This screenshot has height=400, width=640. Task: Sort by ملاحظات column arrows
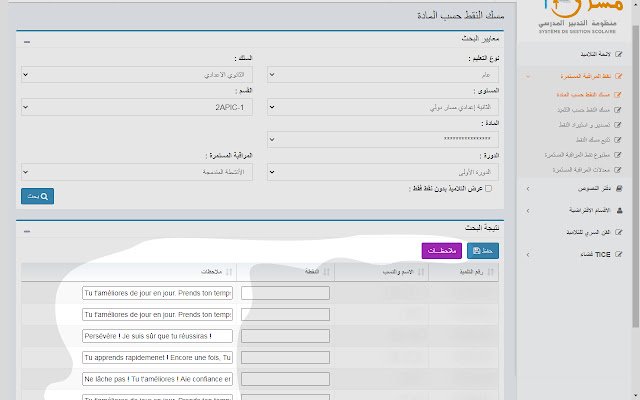point(229,272)
